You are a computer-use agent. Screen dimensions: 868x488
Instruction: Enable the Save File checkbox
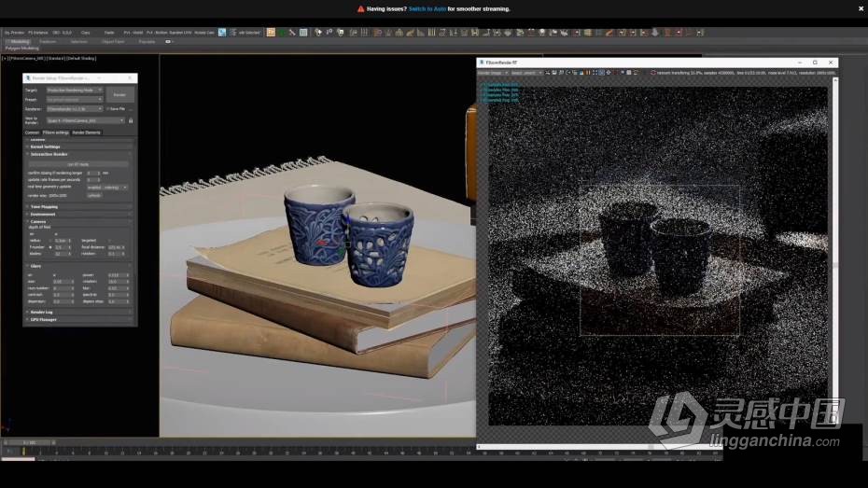108,109
